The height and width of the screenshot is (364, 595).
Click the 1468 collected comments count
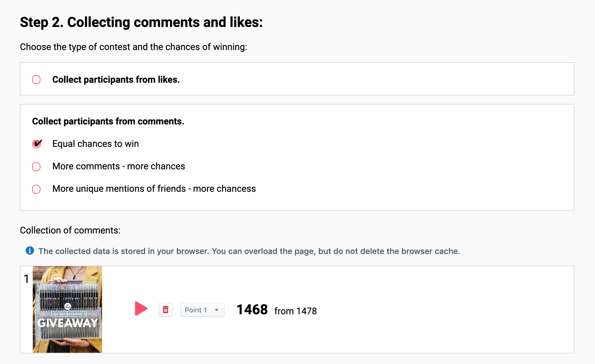pos(252,310)
